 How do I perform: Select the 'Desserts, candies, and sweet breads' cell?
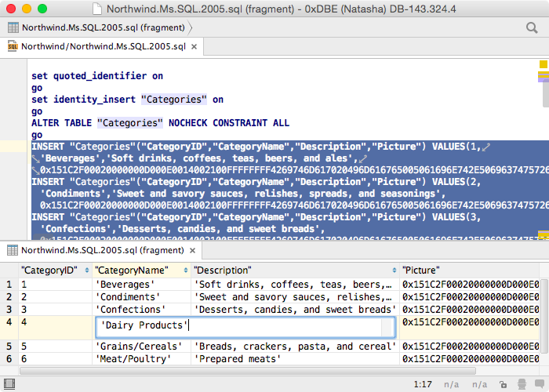point(295,310)
